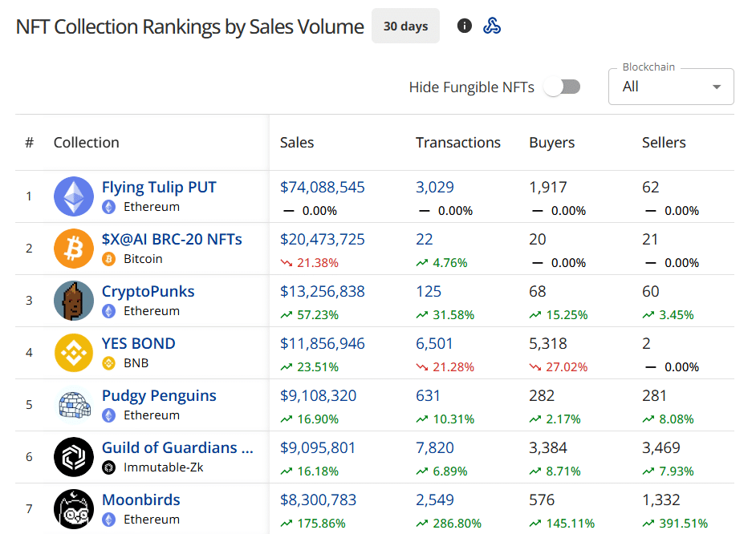Click the 5,318 buyers value
This screenshot has width=756, height=534.
(548, 344)
